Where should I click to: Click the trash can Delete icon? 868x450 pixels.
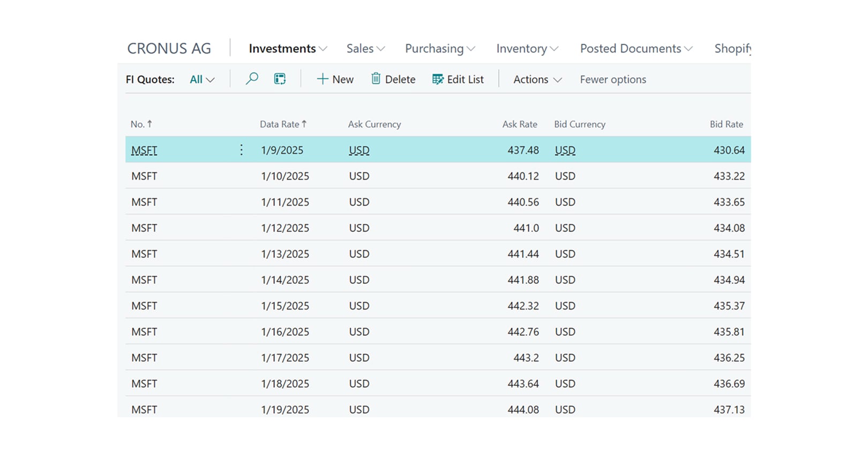coord(376,79)
